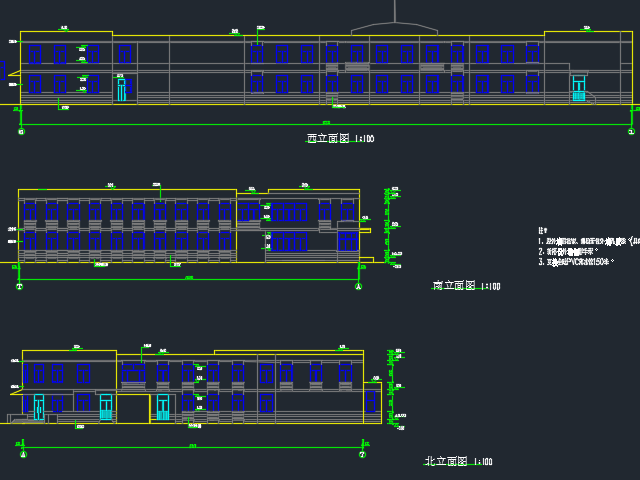Select the cyan door at west elevation's left side
Image resolution: width=640 pixels, height=480 pixels.
(x=121, y=90)
